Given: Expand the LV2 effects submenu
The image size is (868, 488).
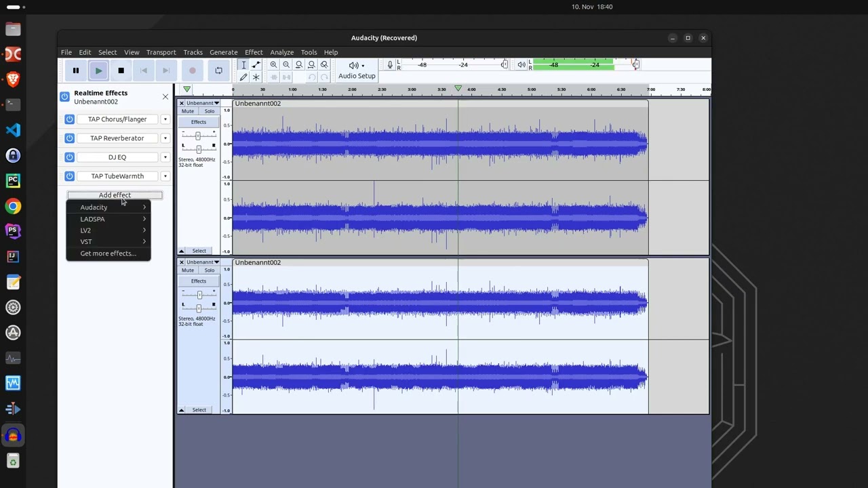Looking at the screenshot, I should [x=108, y=230].
